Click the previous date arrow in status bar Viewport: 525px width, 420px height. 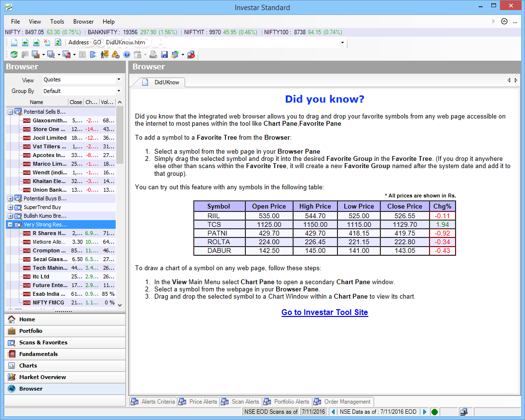point(333,412)
